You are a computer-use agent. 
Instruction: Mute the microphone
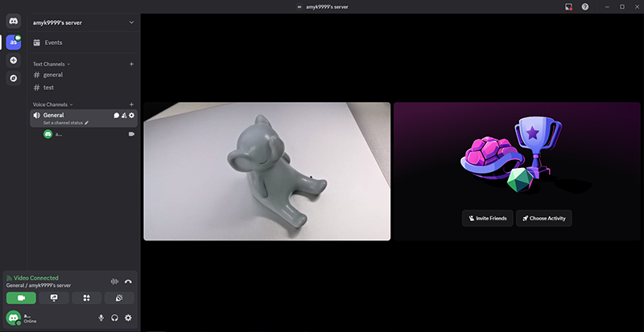101,318
